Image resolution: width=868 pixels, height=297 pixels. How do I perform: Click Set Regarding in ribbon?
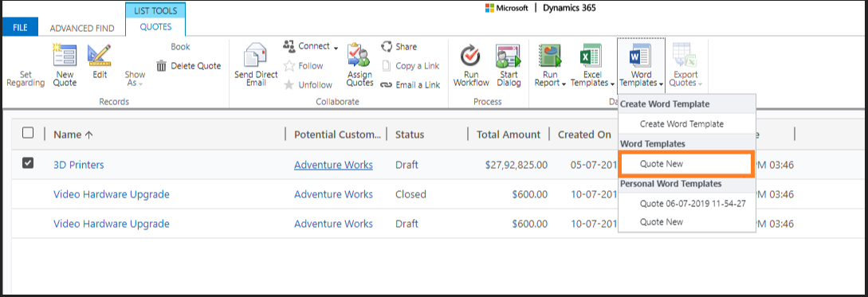[x=26, y=79]
